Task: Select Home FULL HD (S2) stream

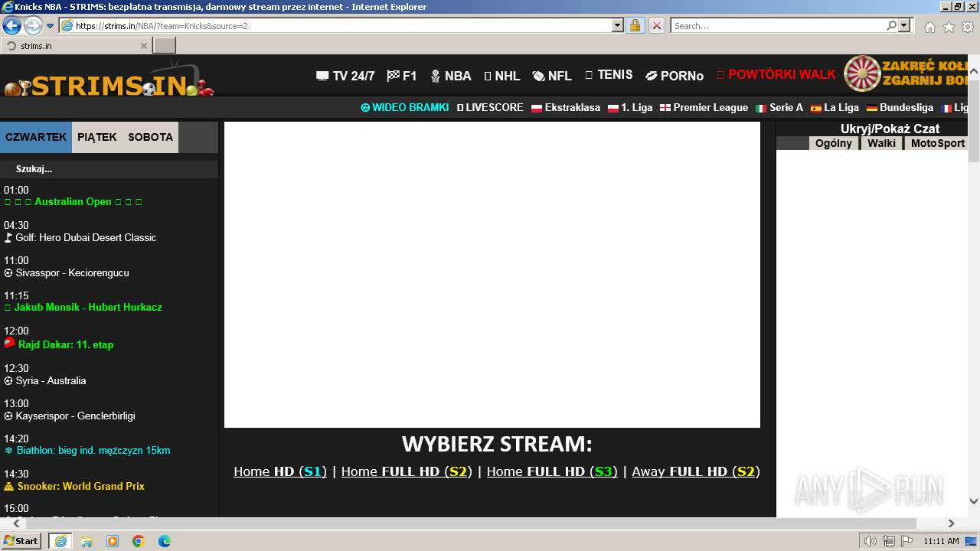Action: pyautogui.click(x=407, y=471)
